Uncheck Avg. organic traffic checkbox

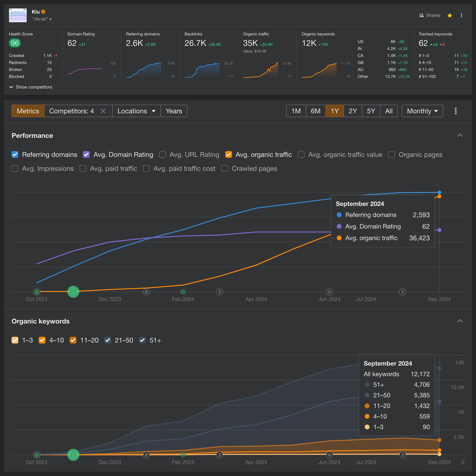(229, 155)
